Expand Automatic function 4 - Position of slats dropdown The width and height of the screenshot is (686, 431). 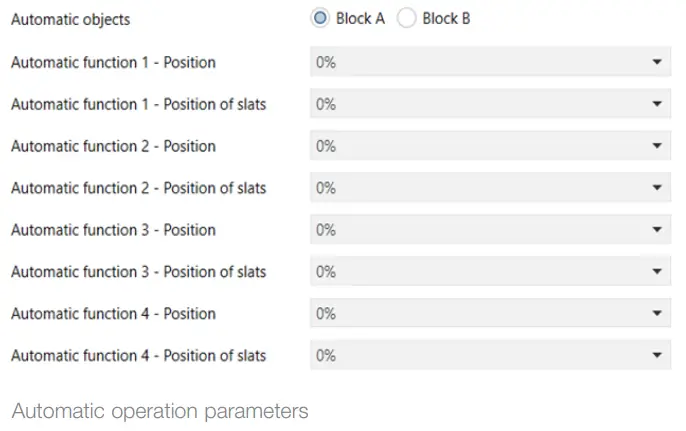(x=489, y=355)
